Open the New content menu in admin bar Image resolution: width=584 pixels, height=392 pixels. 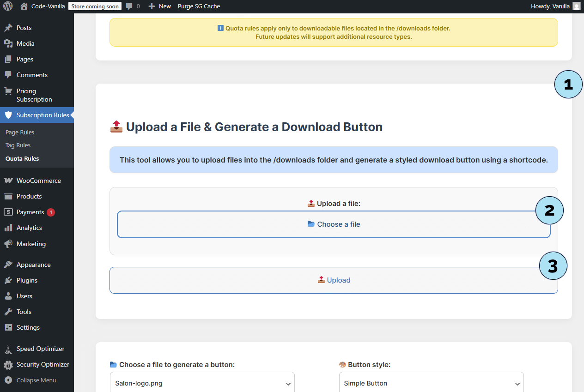point(159,6)
